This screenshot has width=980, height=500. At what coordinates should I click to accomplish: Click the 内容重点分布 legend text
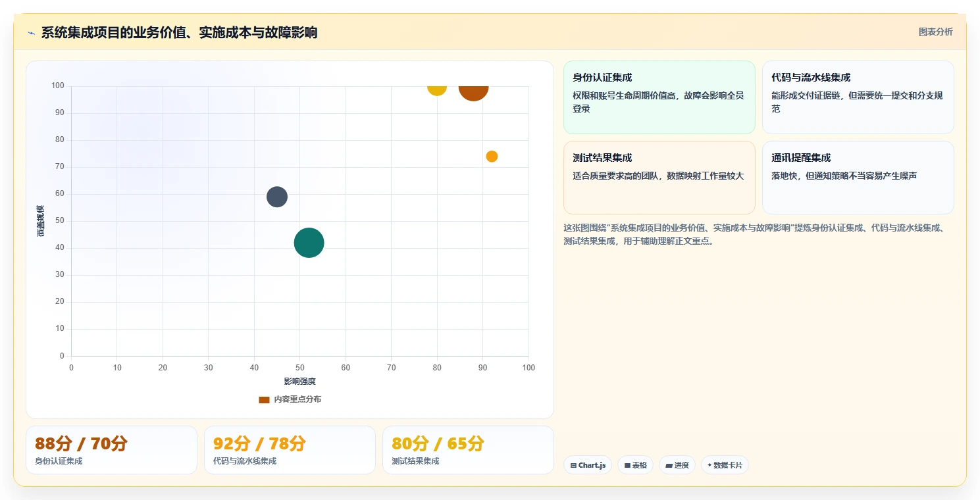pos(297,399)
